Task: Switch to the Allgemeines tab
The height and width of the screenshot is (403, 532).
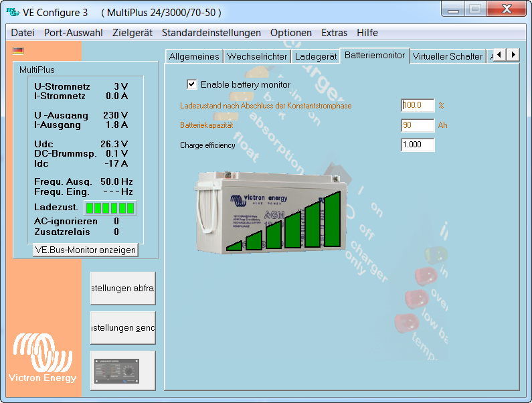Action: (x=193, y=56)
